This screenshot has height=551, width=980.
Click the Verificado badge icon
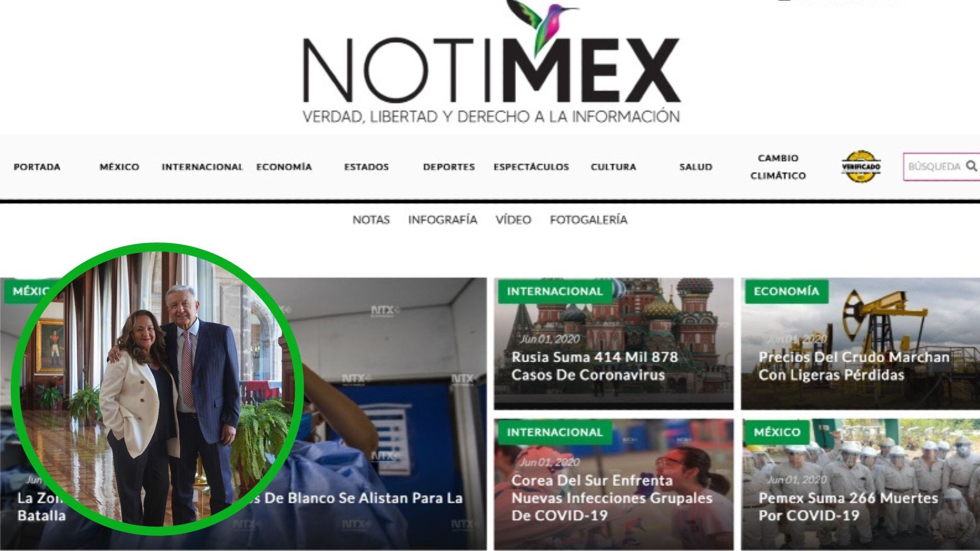tap(861, 166)
